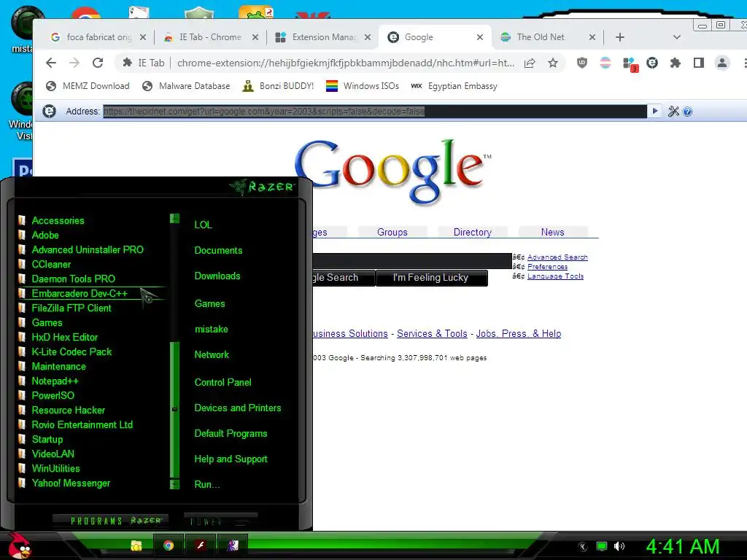Click the I'm Feeling Lucky button
This screenshot has width=747, height=560.
(431, 278)
